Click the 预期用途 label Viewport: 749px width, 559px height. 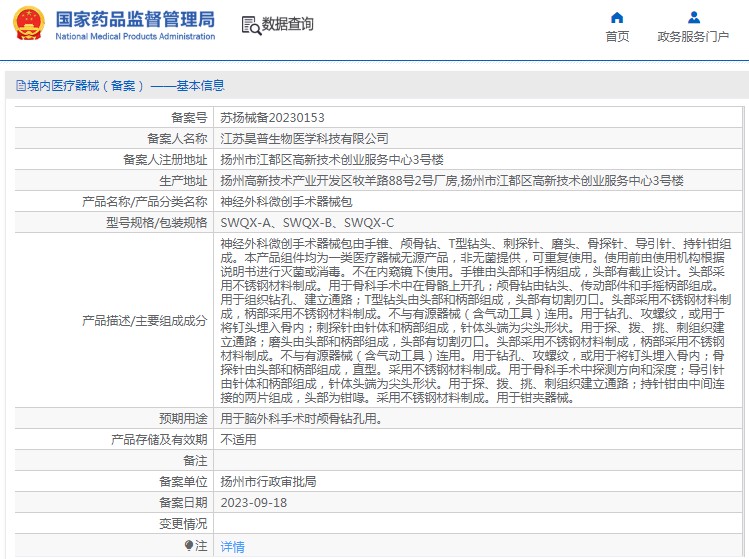point(183,419)
